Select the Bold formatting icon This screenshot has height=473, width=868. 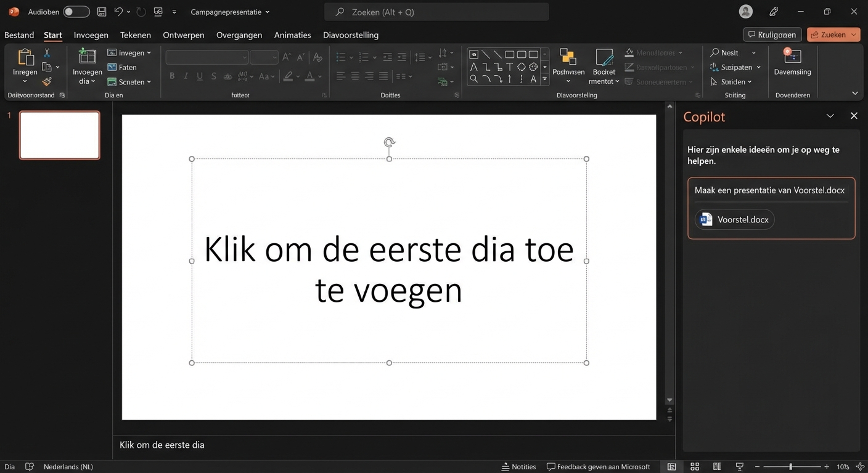coord(172,76)
